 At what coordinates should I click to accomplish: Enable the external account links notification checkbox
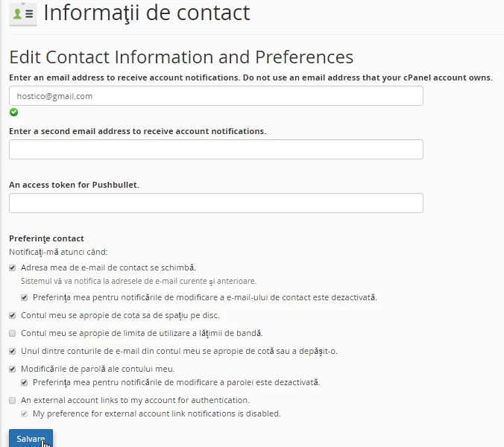(x=13, y=400)
